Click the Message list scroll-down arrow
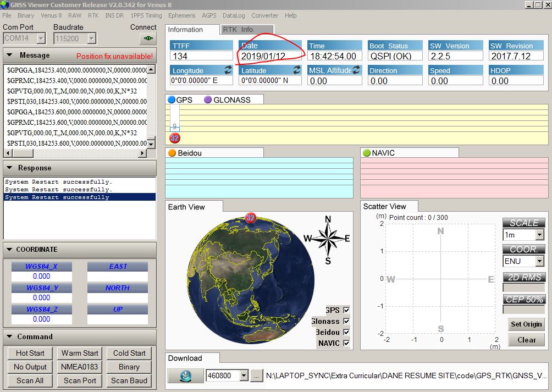This screenshot has width=552, height=392. [x=151, y=144]
